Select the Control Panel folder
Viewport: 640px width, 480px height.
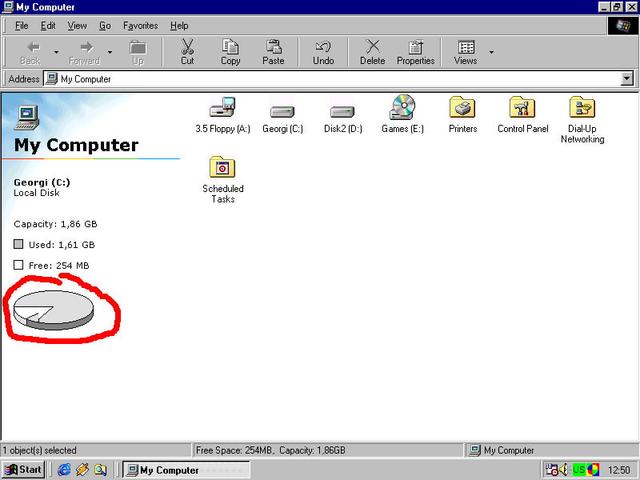[522, 115]
